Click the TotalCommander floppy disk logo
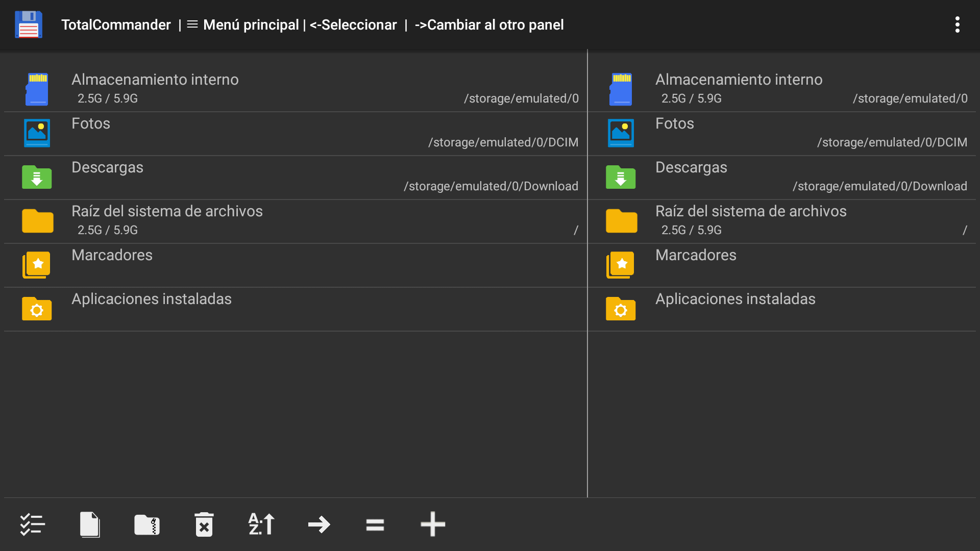 tap(28, 24)
